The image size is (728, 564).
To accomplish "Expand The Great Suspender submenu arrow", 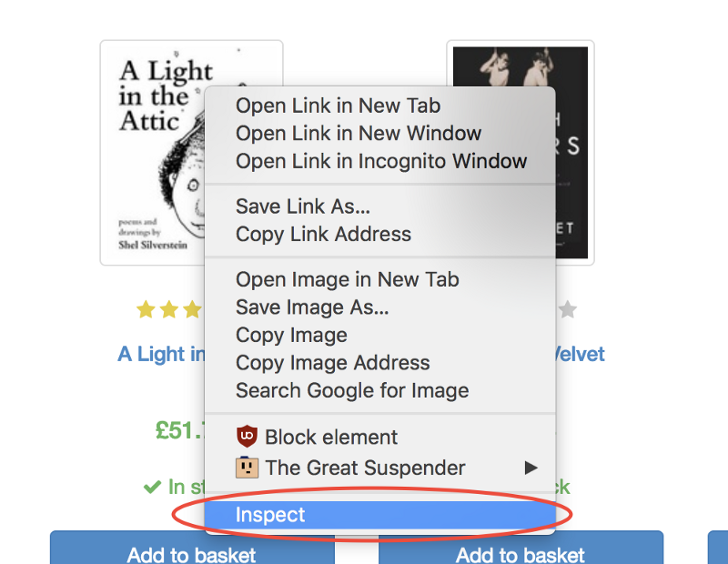I will pyautogui.click(x=531, y=468).
